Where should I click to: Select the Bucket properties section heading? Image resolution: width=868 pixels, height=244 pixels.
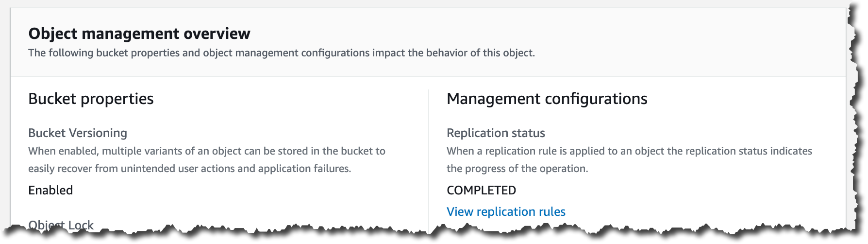pyautogui.click(x=91, y=99)
